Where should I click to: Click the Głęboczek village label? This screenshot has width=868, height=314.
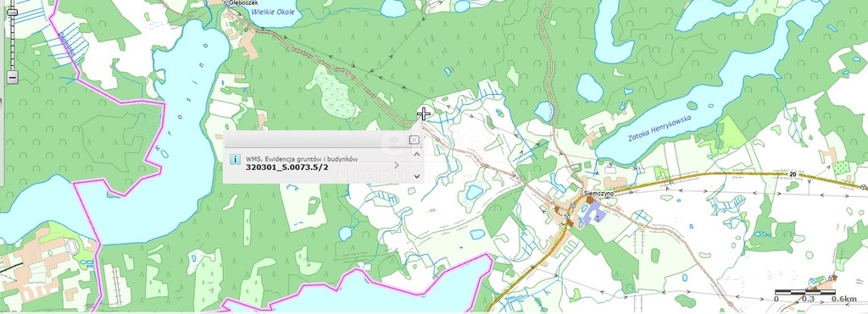click(237, 3)
